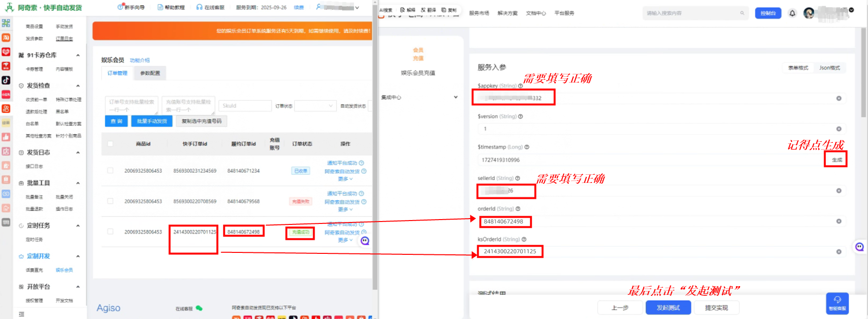This screenshot has height=319, width=868.
Task: Collapse the 定时任务 sidebar section
Action: tap(78, 226)
